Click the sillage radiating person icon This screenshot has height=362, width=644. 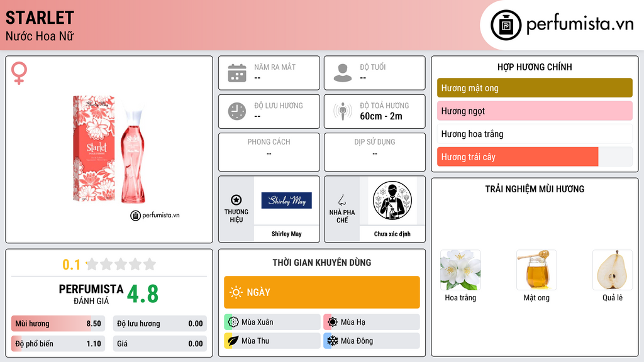pos(343,111)
